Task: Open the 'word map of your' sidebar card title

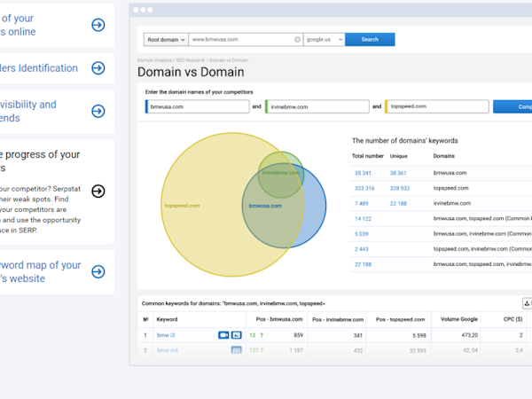Action: pos(41,271)
